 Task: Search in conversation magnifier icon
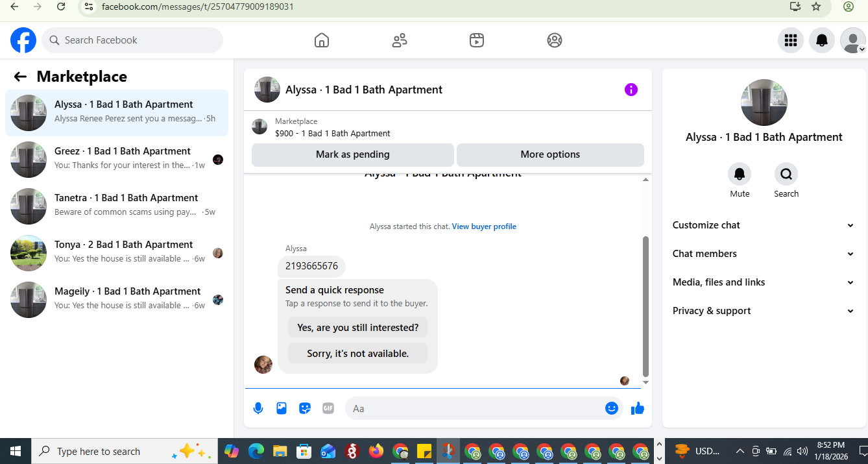pyautogui.click(x=786, y=174)
